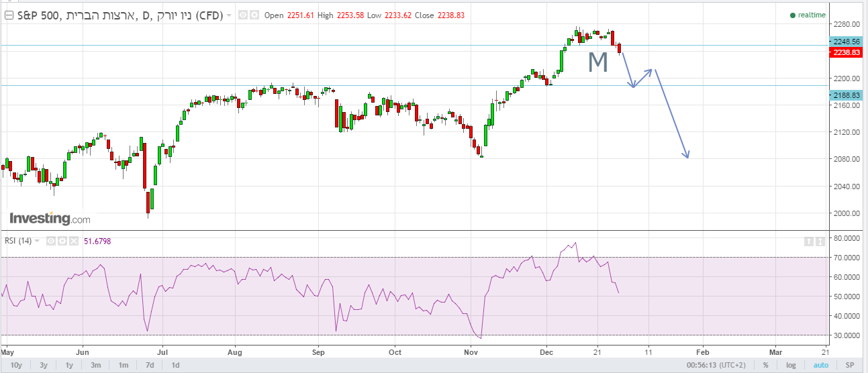868x373 pixels.
Task: Move RSI pane up with arrow icon
Action: tap(809, 240)
